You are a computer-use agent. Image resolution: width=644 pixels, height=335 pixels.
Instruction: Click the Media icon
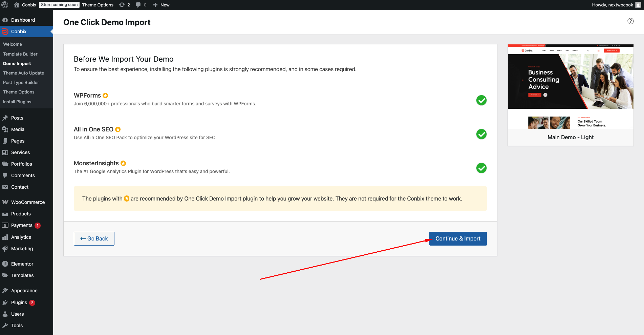pyautogui.click(x=5, y=129)
